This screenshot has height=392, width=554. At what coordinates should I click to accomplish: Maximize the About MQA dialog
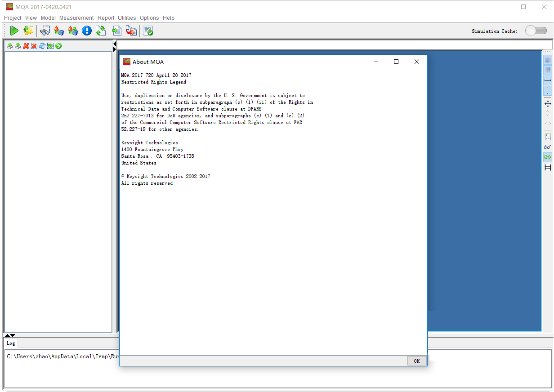pos(396,62)
